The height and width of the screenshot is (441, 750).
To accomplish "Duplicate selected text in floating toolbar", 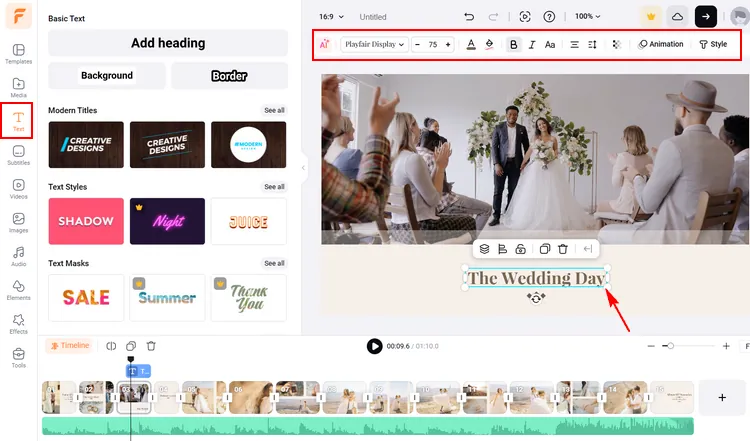I will (545, 249).
